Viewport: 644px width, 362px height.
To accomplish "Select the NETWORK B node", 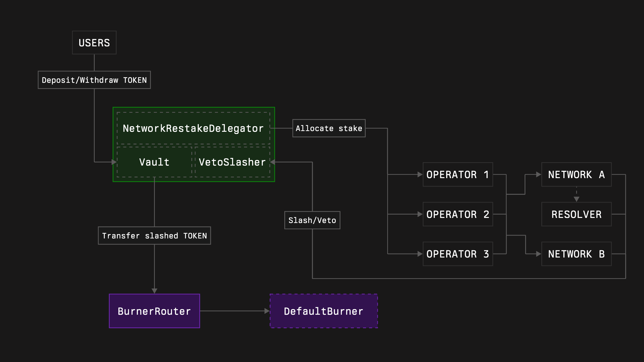I will coord(576,254).
